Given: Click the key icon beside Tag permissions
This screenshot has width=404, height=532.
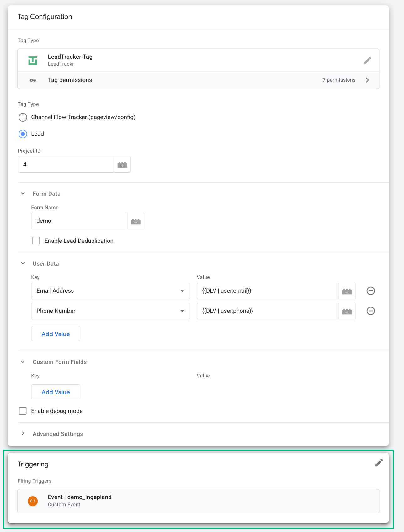Looking at the screenshot, I should click(x=33, y=80).
